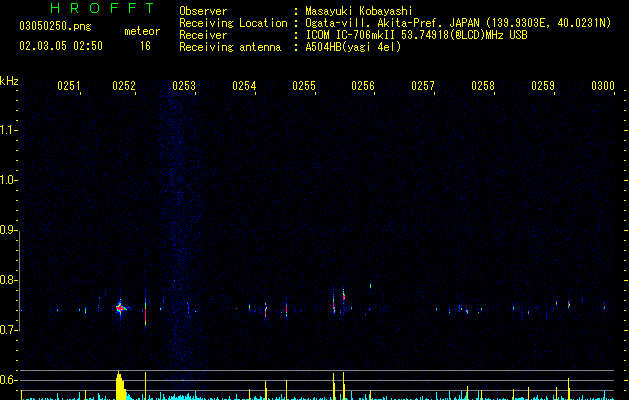Click the date stamp 02.03.05 02:50
This screenshot has width=629, height=400.
(61, 46)
